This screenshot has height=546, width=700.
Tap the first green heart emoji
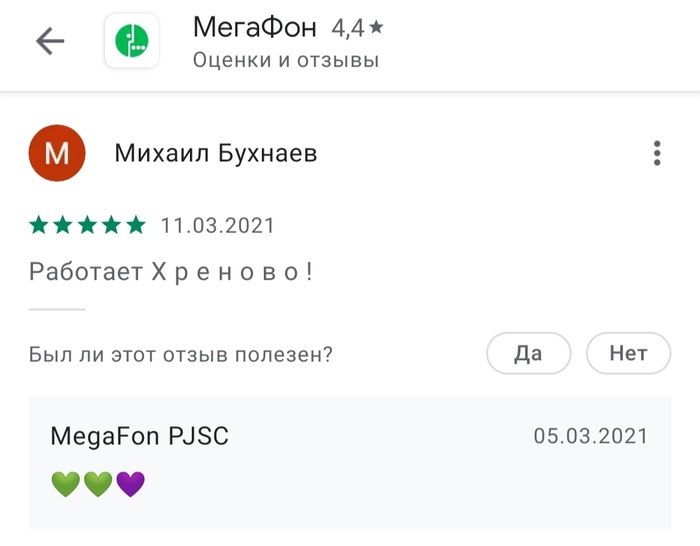(x=64, y=484)
